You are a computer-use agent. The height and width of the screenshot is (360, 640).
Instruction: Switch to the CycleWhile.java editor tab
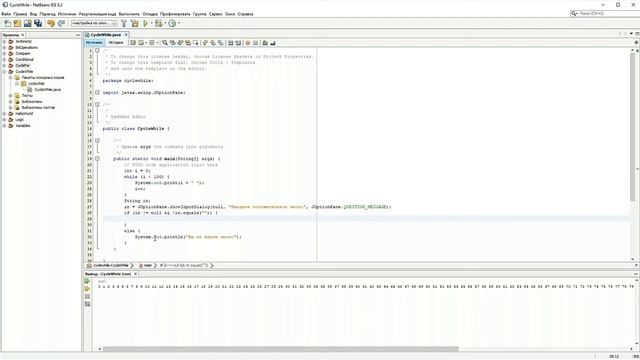click(105, 35)
